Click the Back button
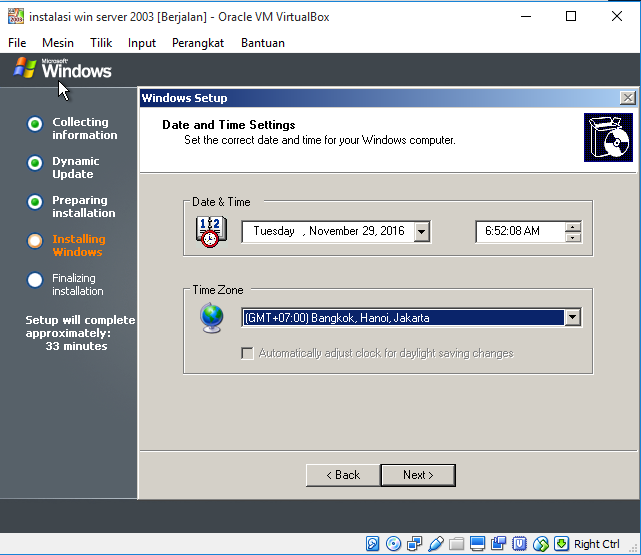Screen dimensions: 641x555 click(x=343, y=475)
